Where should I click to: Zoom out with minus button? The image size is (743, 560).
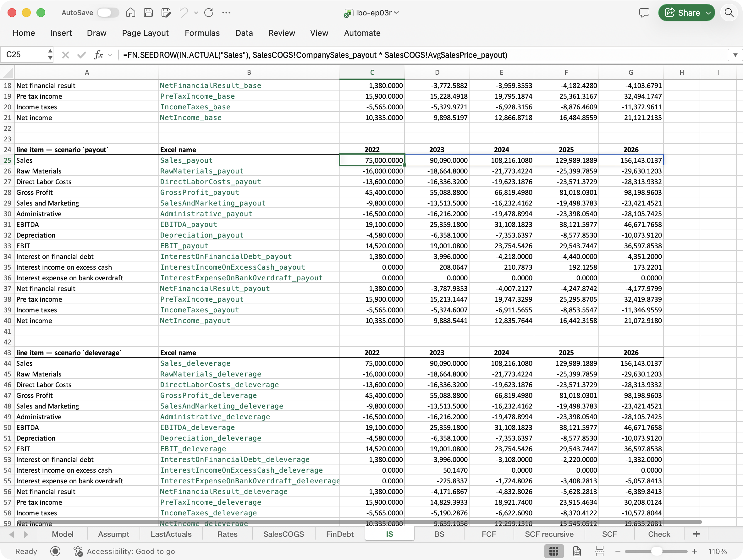point(618,551)
